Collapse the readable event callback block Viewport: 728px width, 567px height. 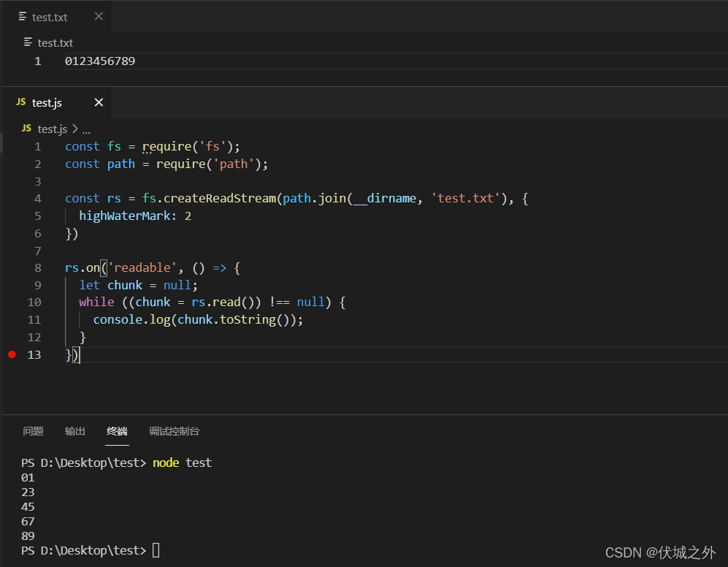tap(52, 267)
